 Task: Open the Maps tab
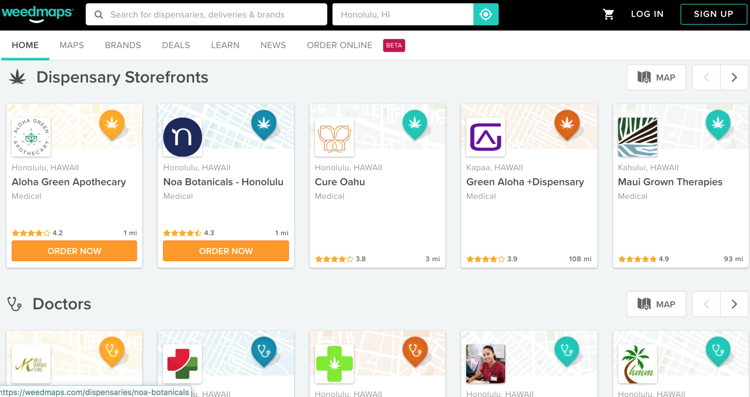pos(72,45)
